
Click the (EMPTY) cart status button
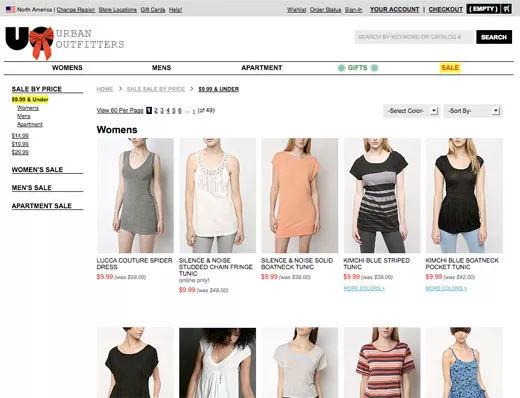pyautogui.click(x=484, y=9)
